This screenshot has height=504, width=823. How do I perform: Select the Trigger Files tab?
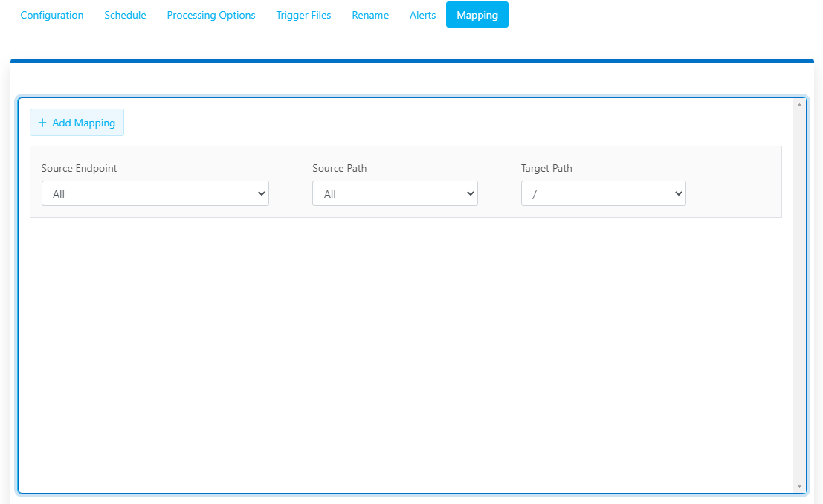pyautogui.click(x=303, y=15)
